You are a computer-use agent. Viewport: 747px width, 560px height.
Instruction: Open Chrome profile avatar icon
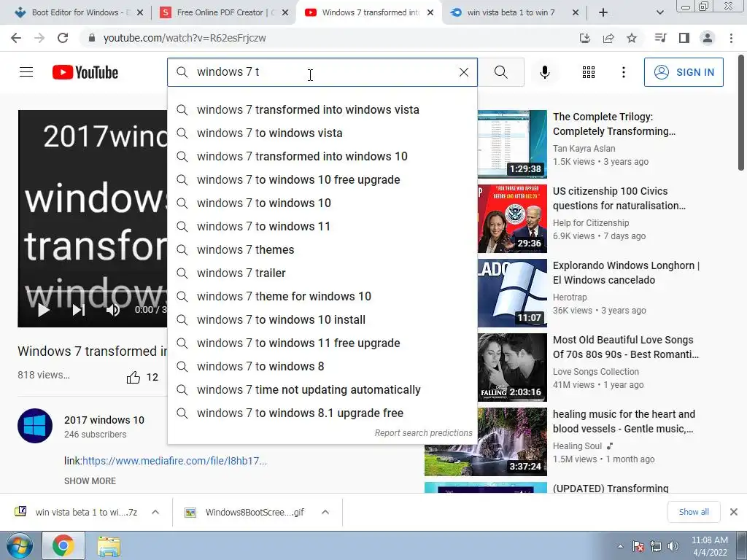click(708, 38)
